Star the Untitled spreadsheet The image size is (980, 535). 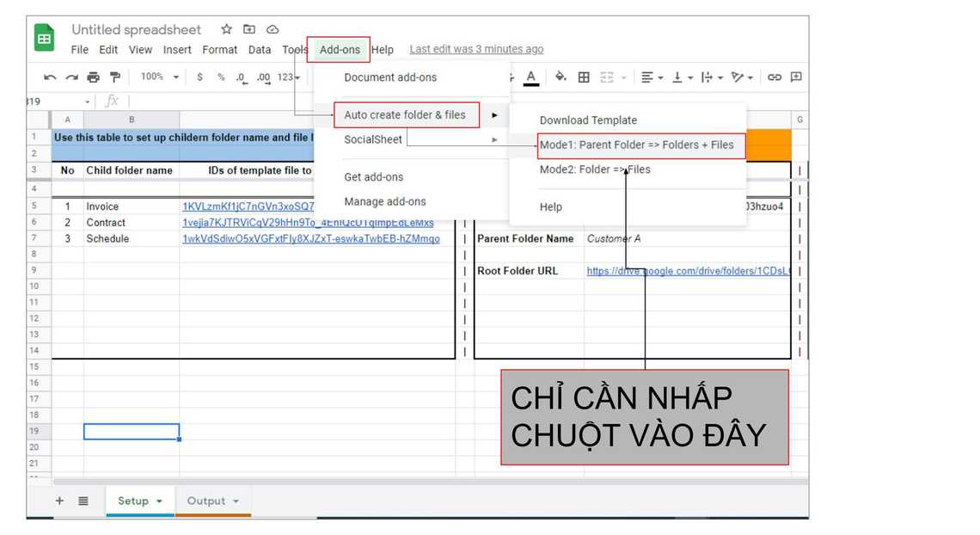226,29
